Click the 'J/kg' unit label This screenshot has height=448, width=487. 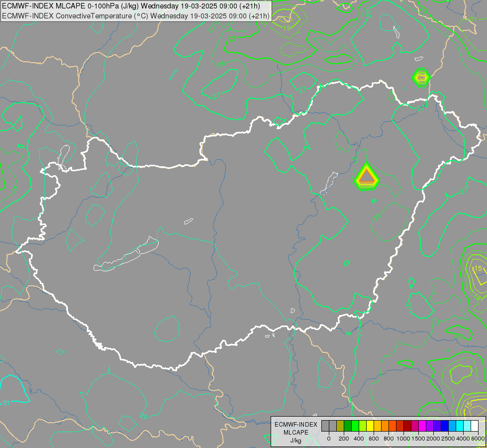[295, 441]
